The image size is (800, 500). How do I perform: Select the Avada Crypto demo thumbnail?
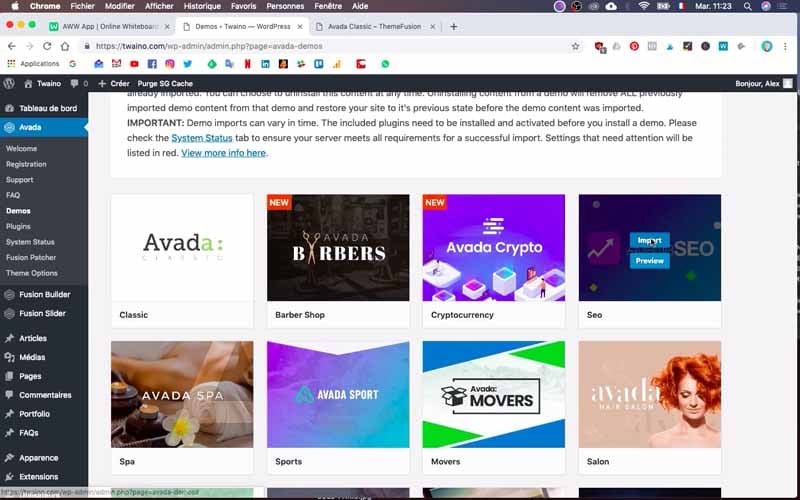pos(493,247)
